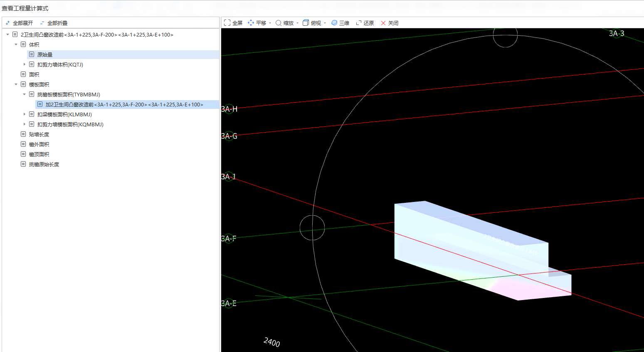644x352 pixels.
Task: Click the 关闭 red X icon
Action: point(383,23)
